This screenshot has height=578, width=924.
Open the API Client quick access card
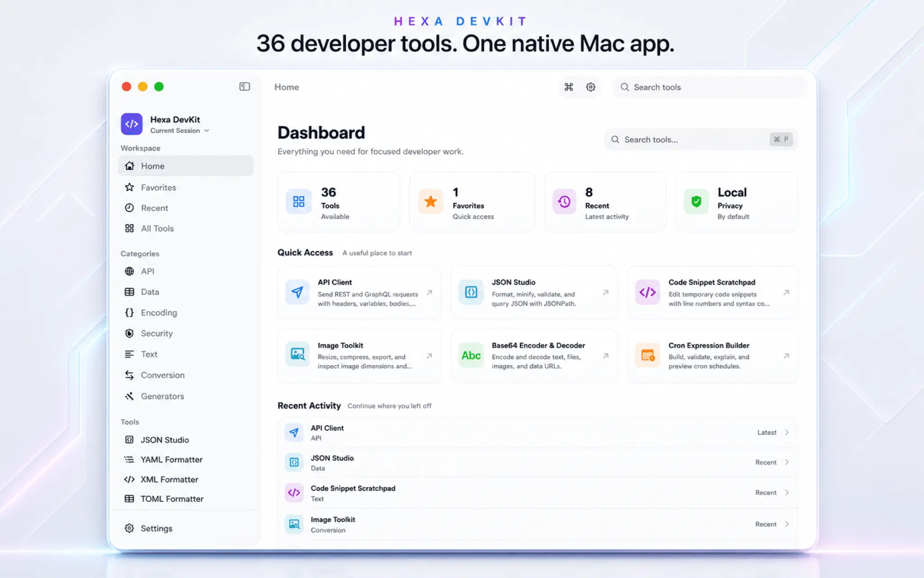point(359,293)
